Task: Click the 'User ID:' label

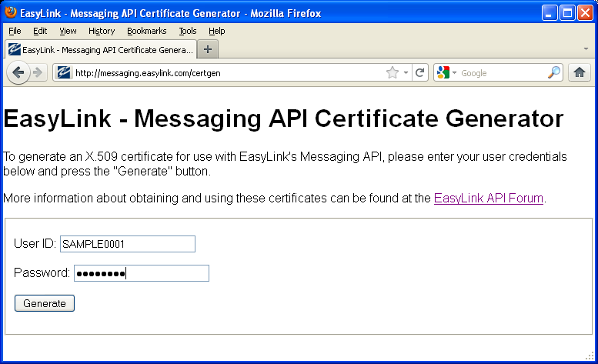Action: (35, 243)
